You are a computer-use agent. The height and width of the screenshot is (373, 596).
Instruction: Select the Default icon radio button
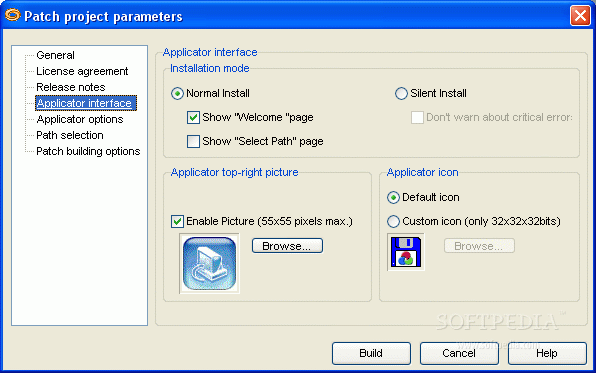393,198
